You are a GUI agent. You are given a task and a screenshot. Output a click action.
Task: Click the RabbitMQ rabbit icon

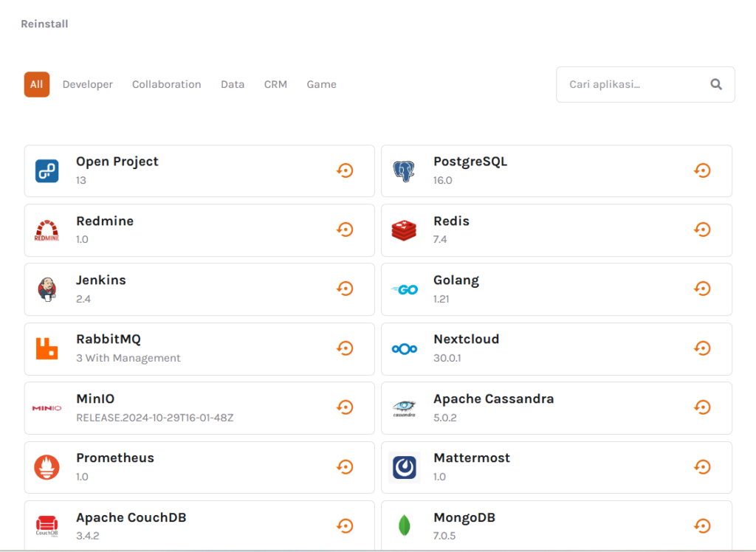(47, 348)
